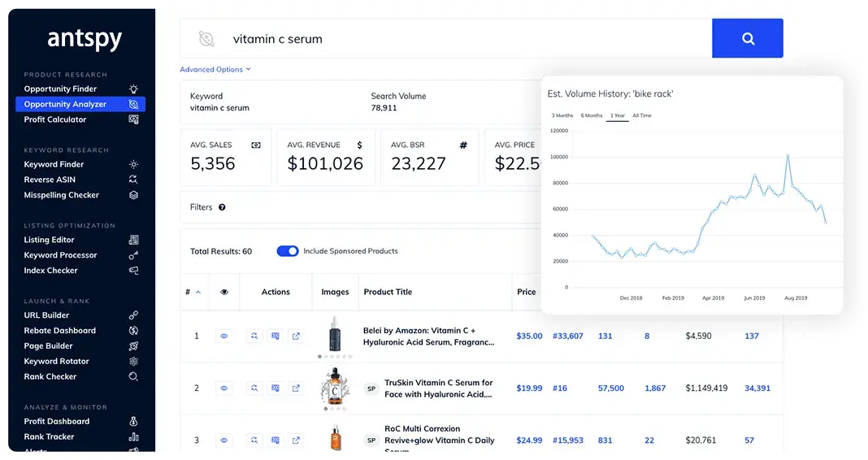Click the TruSkin serum product thumbnail
Viewport: 868px width, 460px height.
coord(335,386)
